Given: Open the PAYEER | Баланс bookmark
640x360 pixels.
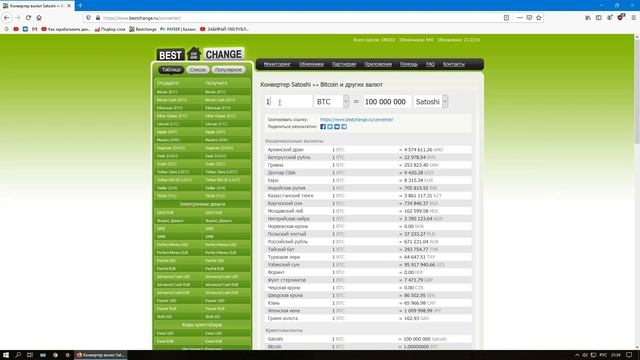Looking at the screenshot, I should pyautogui.click(x=178, y=29).
